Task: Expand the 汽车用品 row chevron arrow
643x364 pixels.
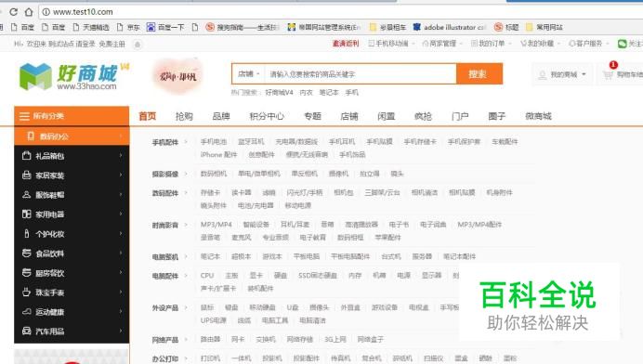Action: (x=121, y=331)
